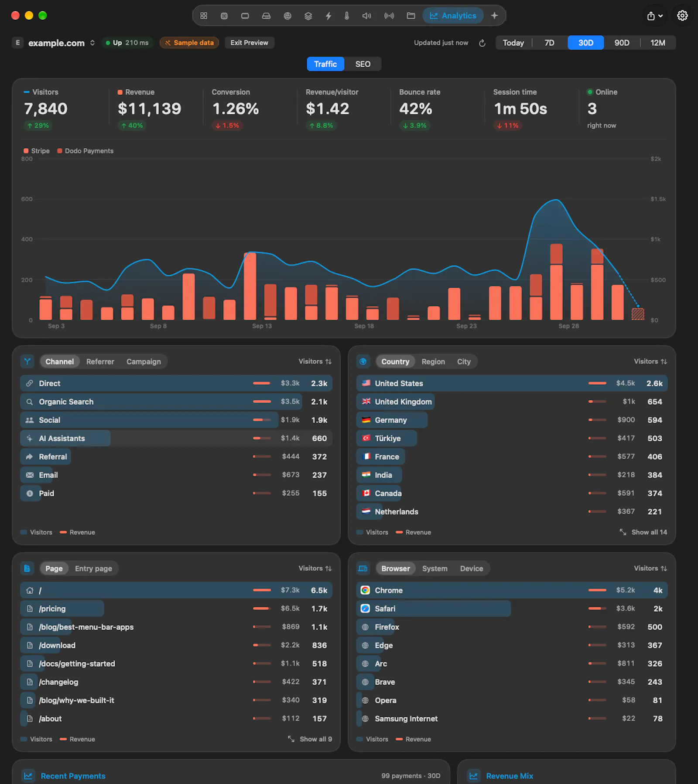Open the folder tab icon

411,16
